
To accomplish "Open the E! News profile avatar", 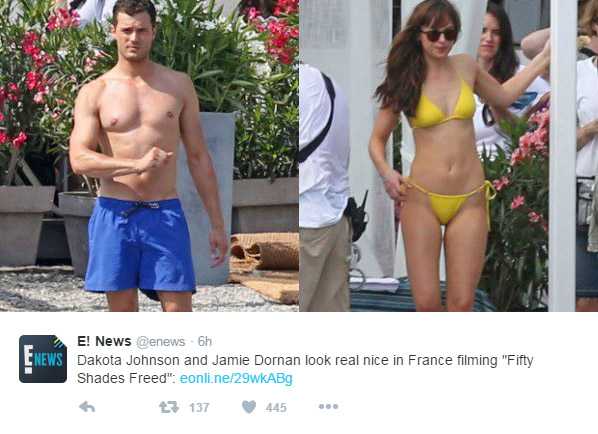I will (x=43, y=359).
